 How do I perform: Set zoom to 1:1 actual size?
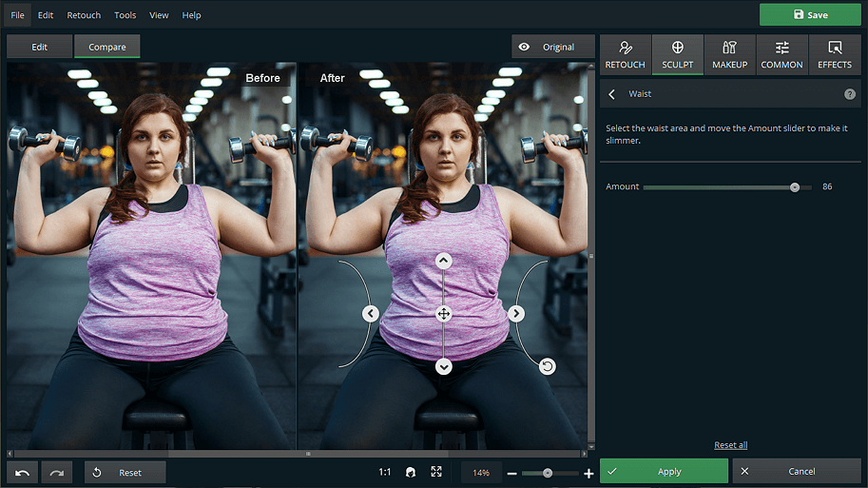385,472
